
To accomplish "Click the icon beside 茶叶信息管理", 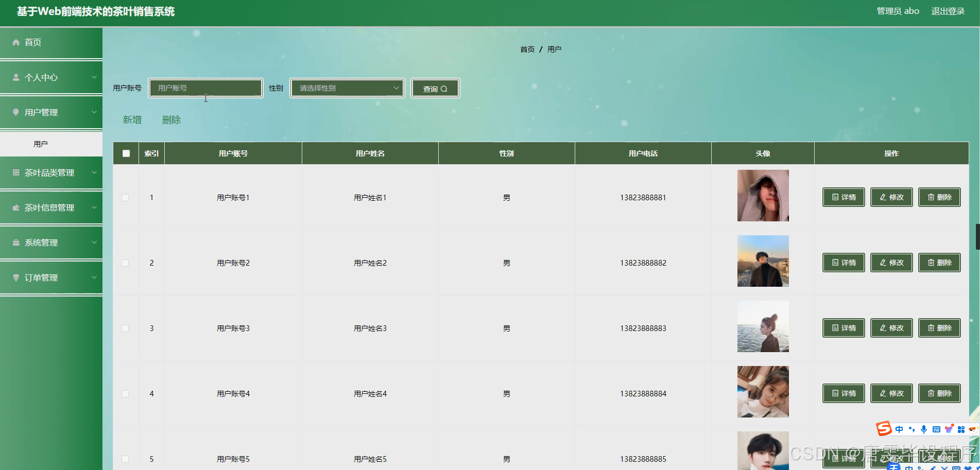I will tap(16, 207).
